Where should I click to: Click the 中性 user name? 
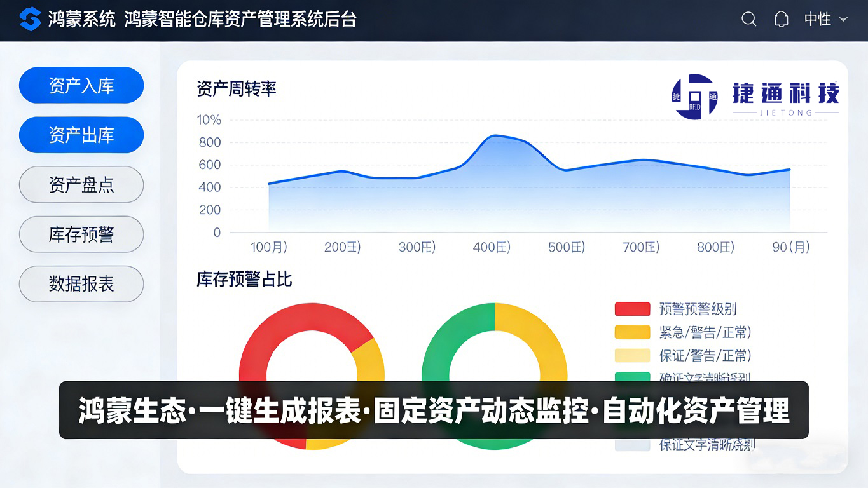click(818, 19)
